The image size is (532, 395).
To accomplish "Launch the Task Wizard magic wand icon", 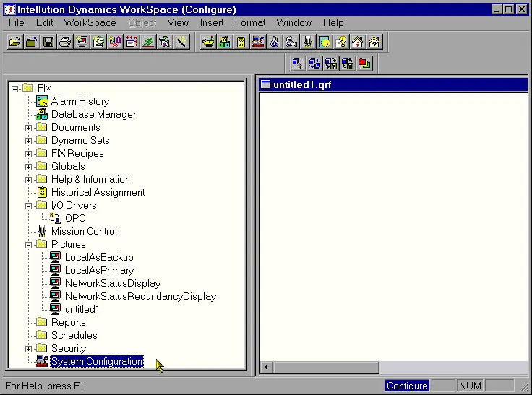I will click(181, 42).
